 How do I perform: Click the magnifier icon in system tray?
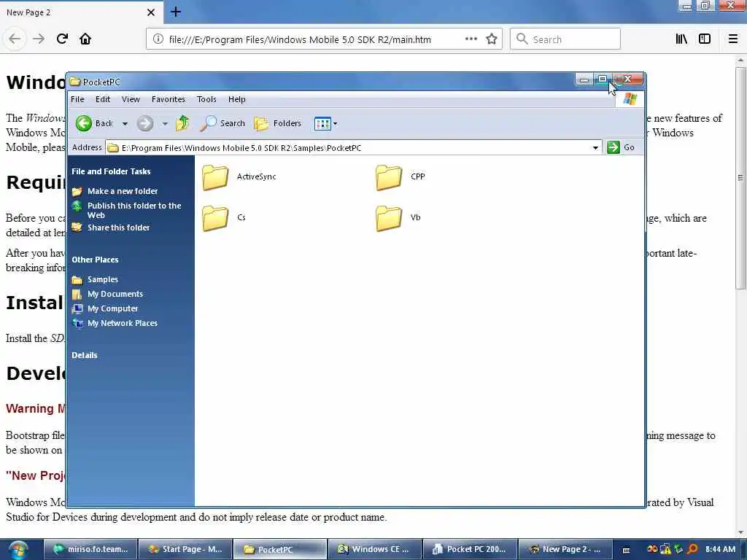(692, 549)
